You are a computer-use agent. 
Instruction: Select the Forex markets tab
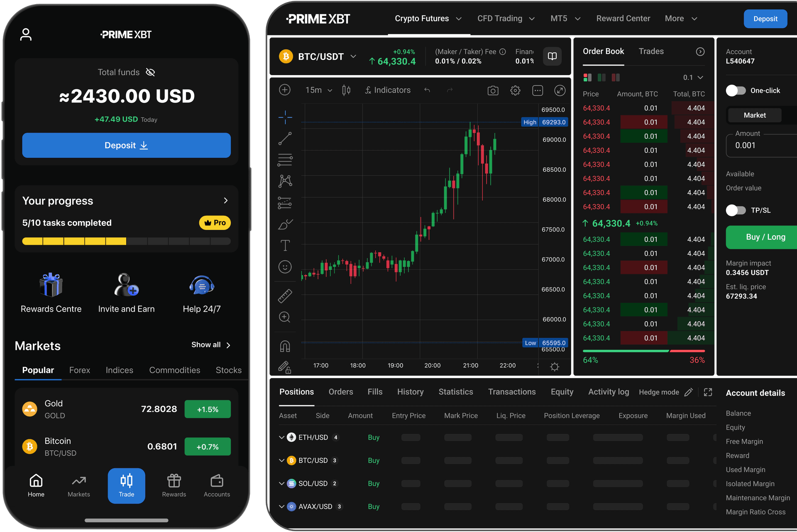(x=80, y=370)
